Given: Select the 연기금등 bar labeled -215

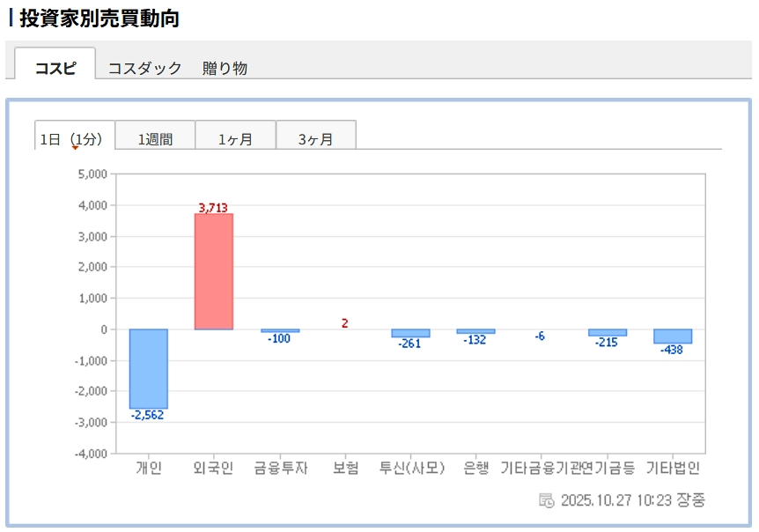Looking at the screenshot, I should pyautogui.click(x=607, y=333).
